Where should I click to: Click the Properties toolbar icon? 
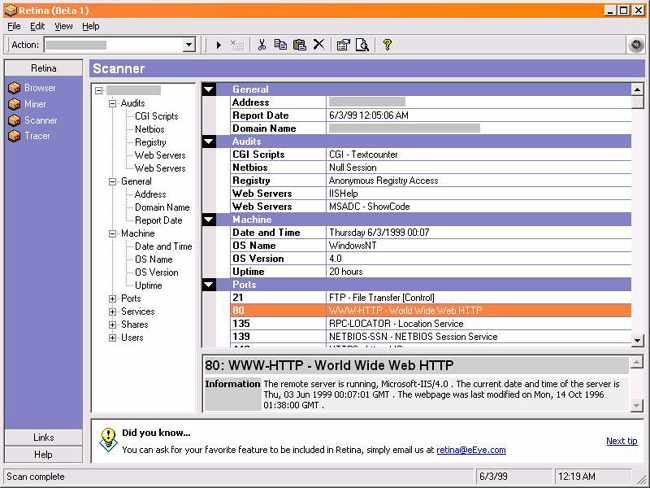pyautogui.click(x=343, y=44)
